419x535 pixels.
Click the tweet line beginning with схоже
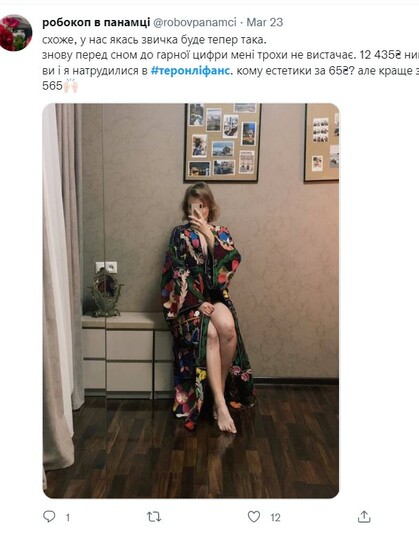click(154, 40)
